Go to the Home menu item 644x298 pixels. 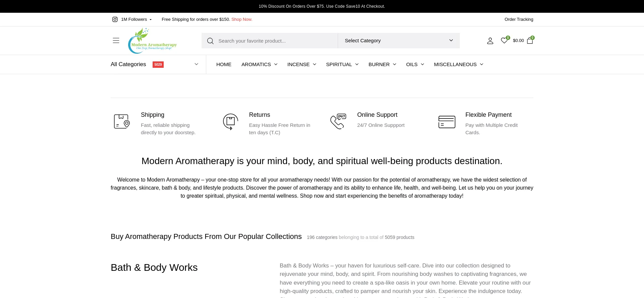pyautogui.click(x=224, y=64)
